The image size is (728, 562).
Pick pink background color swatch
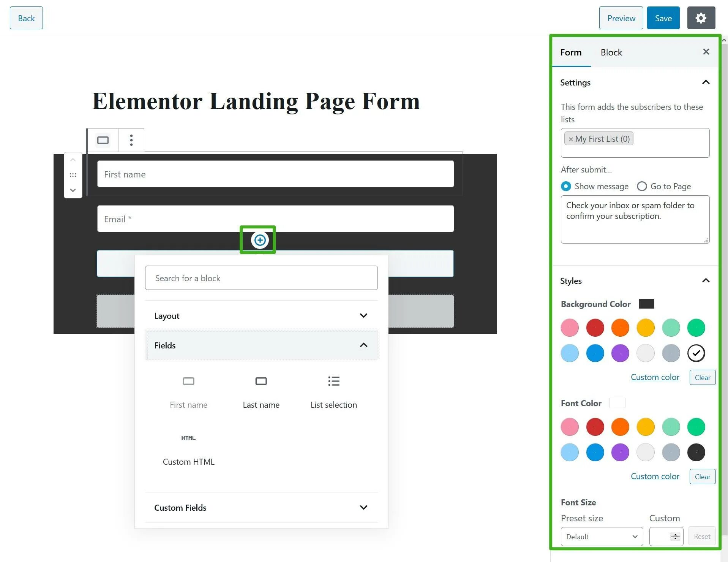(570, 328)
